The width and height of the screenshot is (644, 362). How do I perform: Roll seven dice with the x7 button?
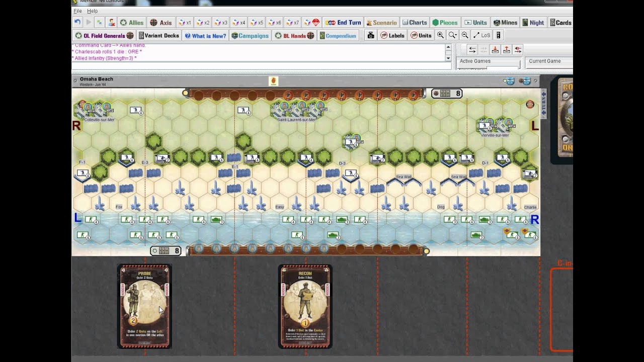pyautogui.click(x=293, y=23)
